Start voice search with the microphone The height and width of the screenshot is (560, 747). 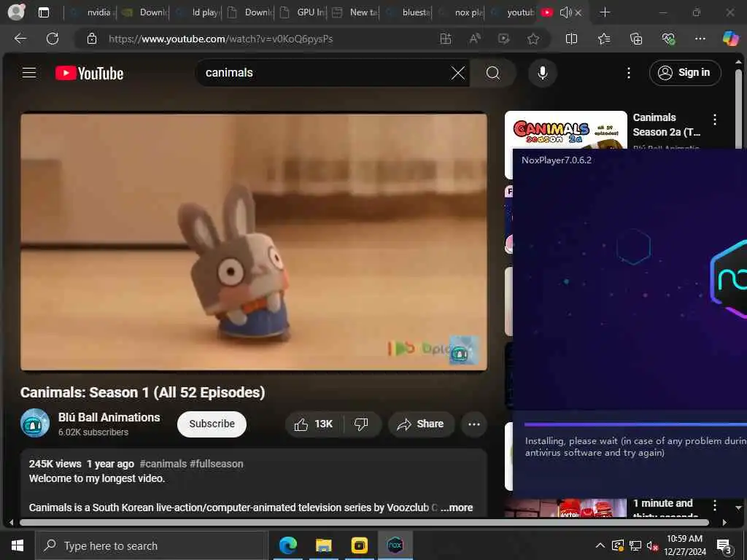click(x=542, y=73)
